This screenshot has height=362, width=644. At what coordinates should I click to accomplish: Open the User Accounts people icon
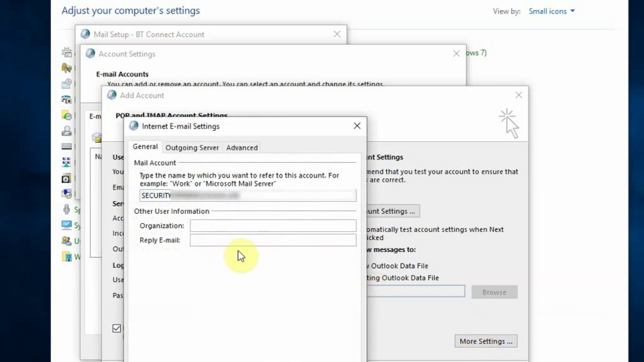pos(66,241)
